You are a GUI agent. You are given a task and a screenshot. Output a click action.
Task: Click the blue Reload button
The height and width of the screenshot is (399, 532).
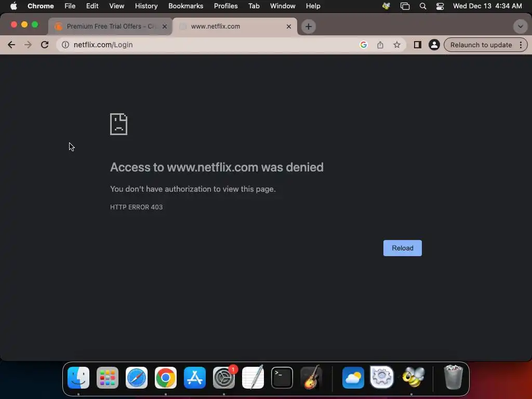(x=403, y=248)
